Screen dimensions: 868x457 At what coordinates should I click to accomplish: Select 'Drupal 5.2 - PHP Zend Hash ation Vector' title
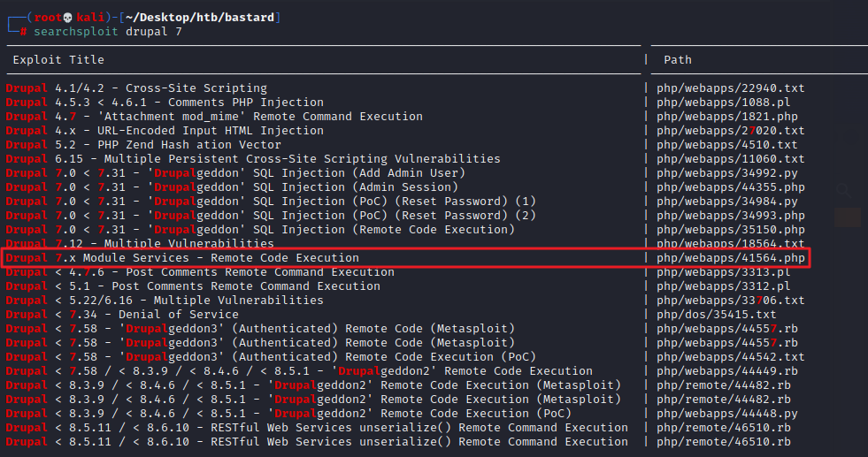click(x=143, y=145)
